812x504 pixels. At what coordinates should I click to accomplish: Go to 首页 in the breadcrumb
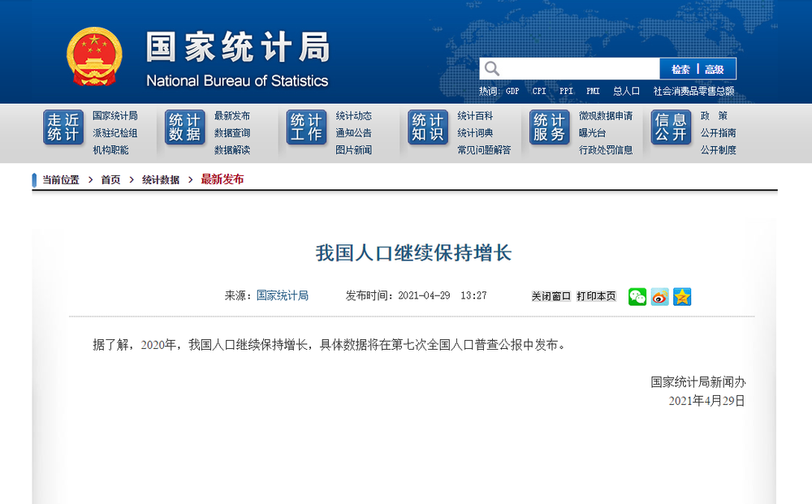click(x=110, y=179)
